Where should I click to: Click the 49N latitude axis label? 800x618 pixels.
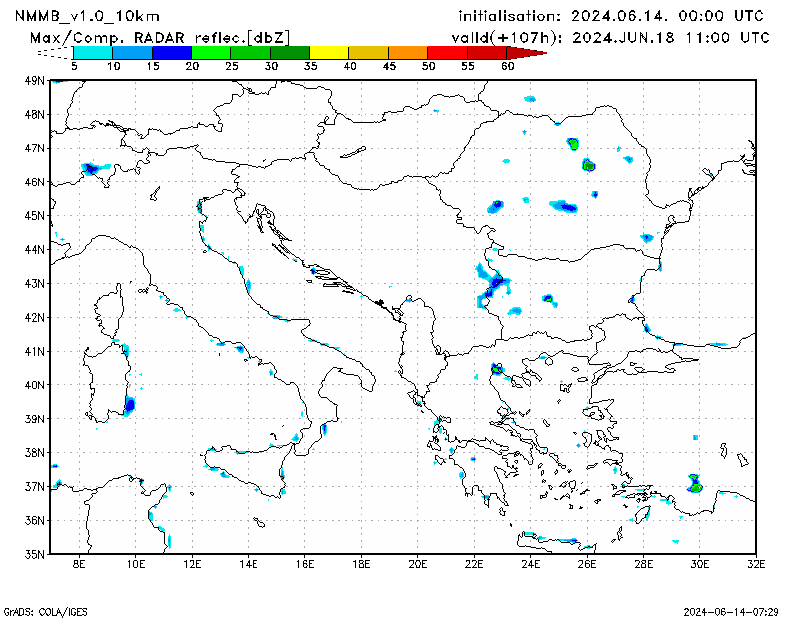(x=34, y=80)
